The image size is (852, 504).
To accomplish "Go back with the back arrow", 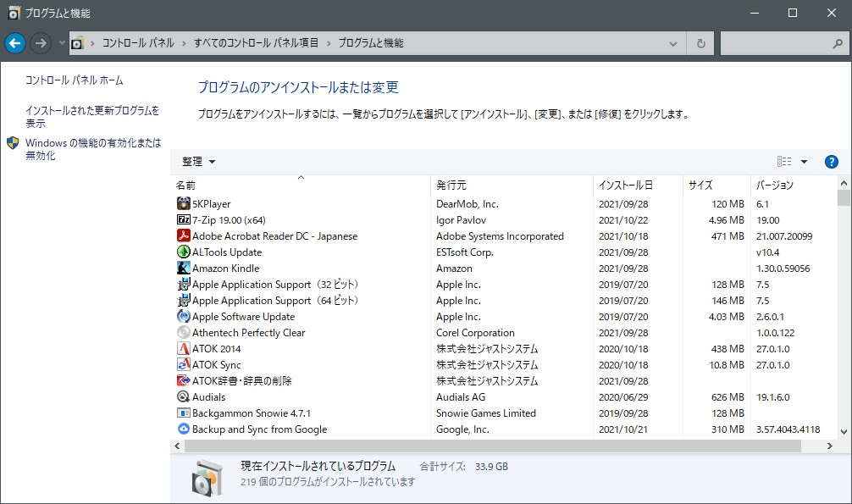I will [15, 43].
